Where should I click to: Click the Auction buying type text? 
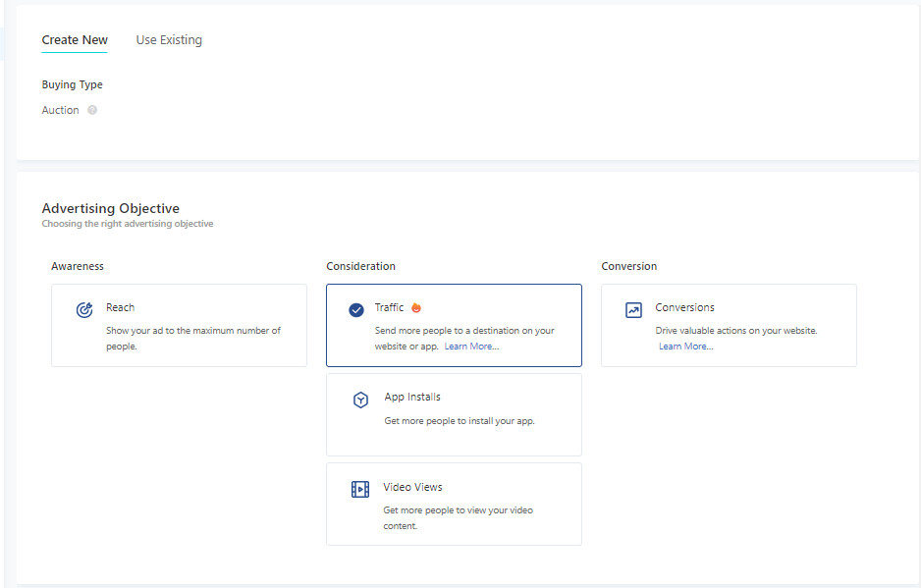[61, 110]
